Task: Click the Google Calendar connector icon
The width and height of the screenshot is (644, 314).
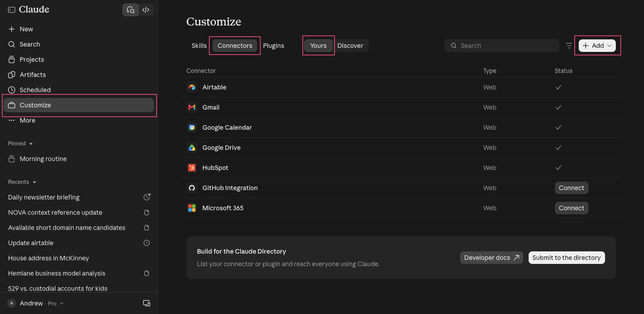Action: tap(192, 127)
